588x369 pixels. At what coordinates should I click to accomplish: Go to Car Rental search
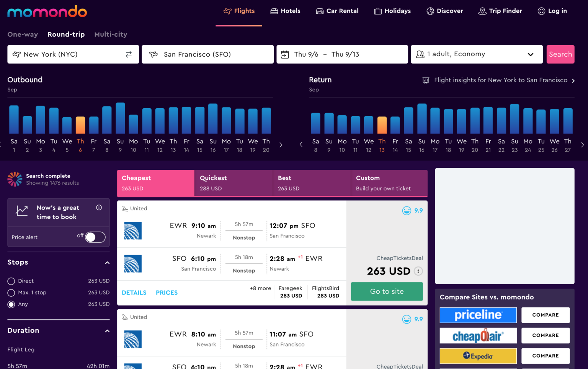pos(337,11)
